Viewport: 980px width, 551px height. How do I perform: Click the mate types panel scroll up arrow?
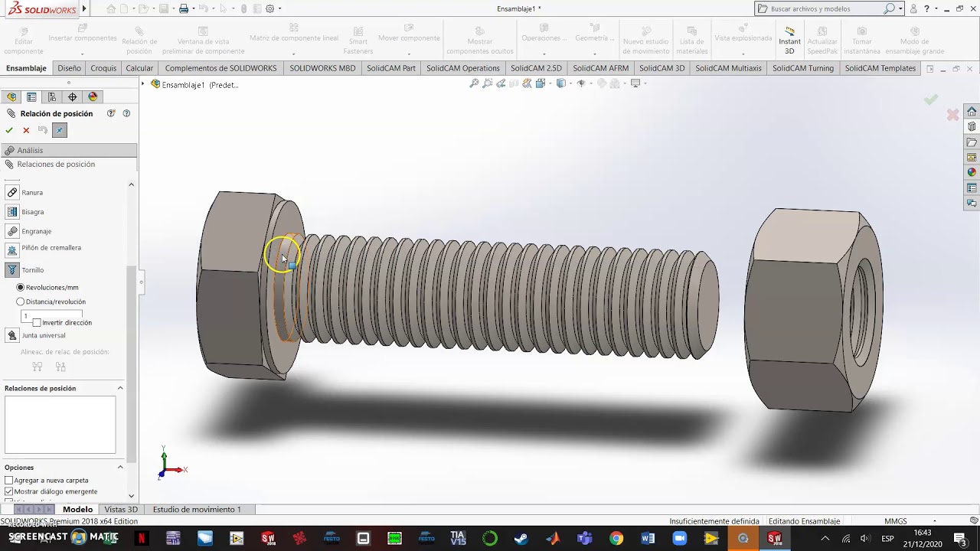131,184
